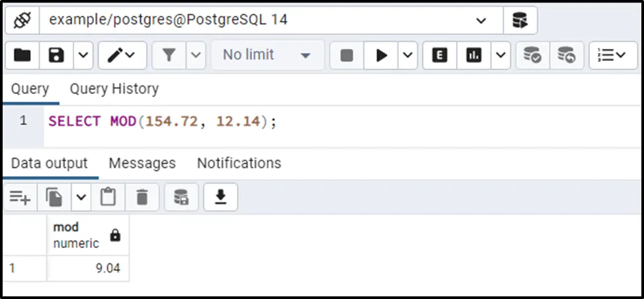Switch to the Notifications tab
Viewport: 644px width, 299px height.
click(x=239, y=163)
